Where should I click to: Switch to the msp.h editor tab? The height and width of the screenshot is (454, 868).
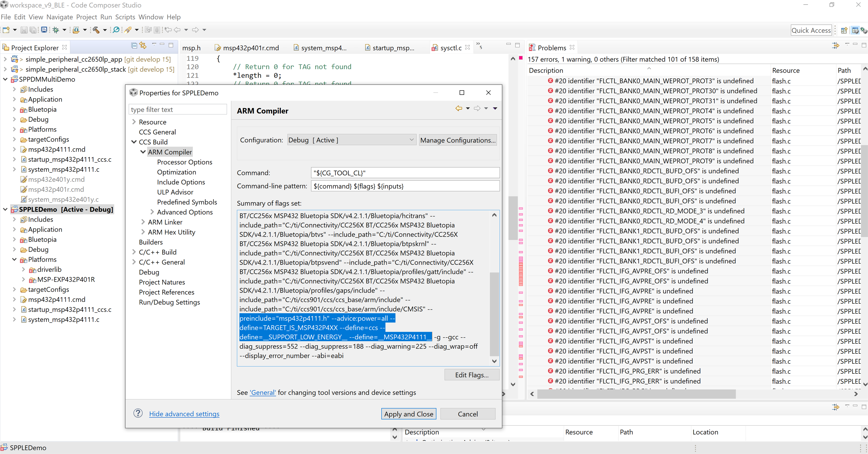pyautogui.click(x=191, y=48)
